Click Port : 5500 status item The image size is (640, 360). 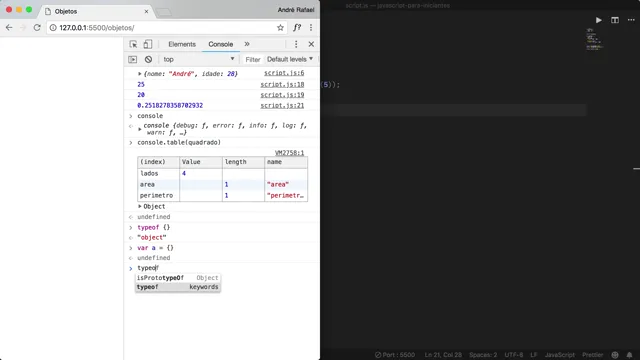(395, 355)
